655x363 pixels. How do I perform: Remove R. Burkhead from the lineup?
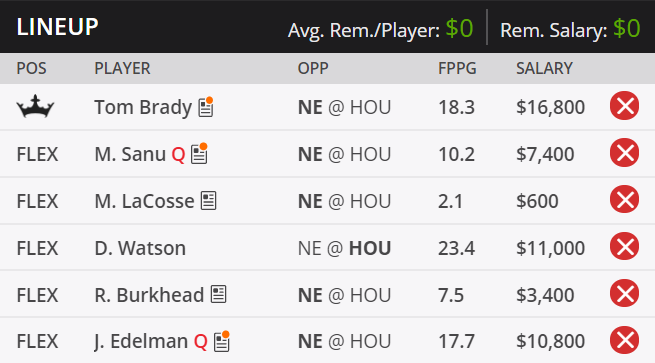point(624,293)
